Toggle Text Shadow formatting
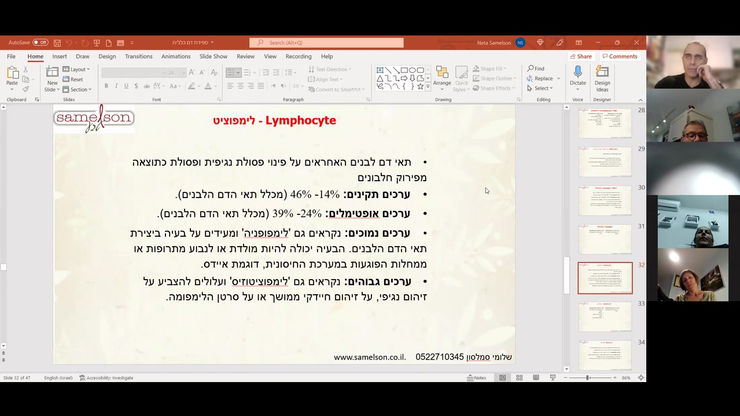This screenshot has width=740, height=416. coord(136,86)
